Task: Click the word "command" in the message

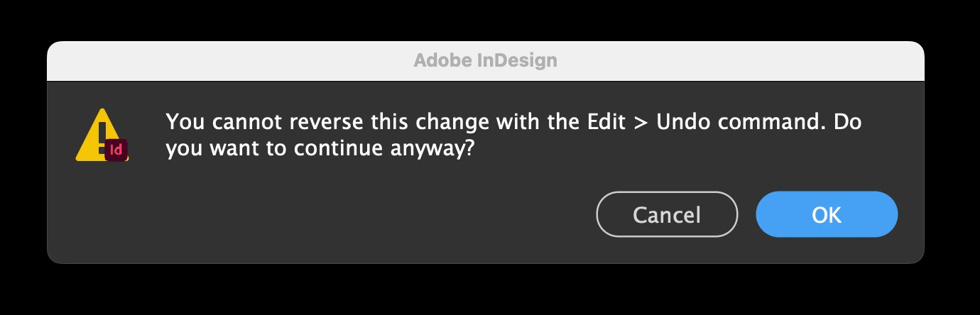Action: click(766, 122)
